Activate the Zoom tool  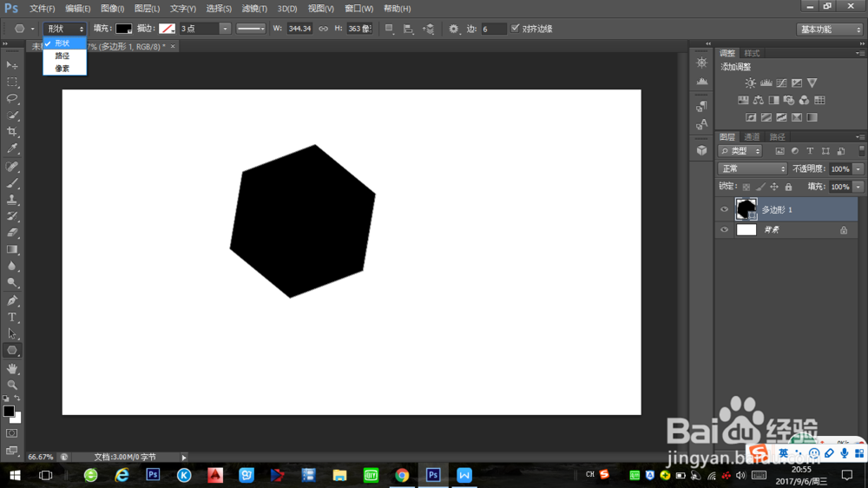pos(12,385)
